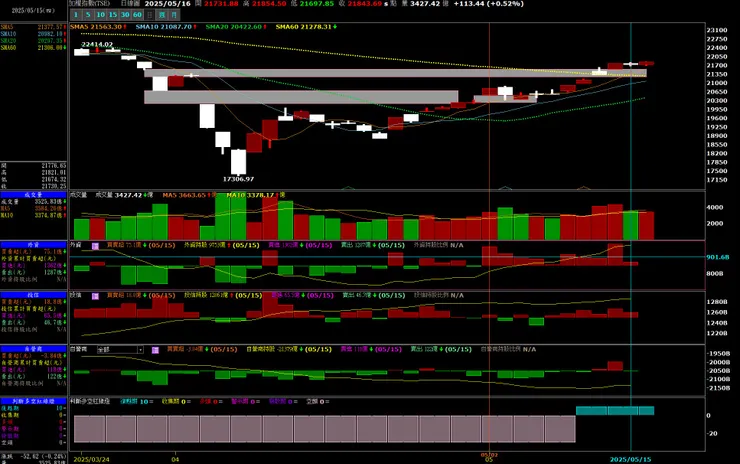This screenshot has width=740, height=464.
Task: Click the 901.6B cursor value label
Action: click(718, 257)
